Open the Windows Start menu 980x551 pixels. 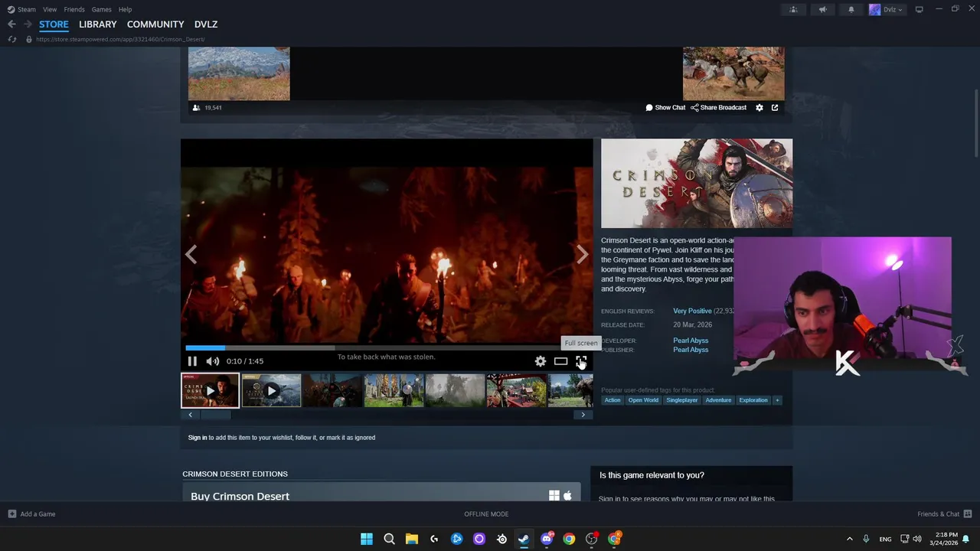click(x=367, y=539)
